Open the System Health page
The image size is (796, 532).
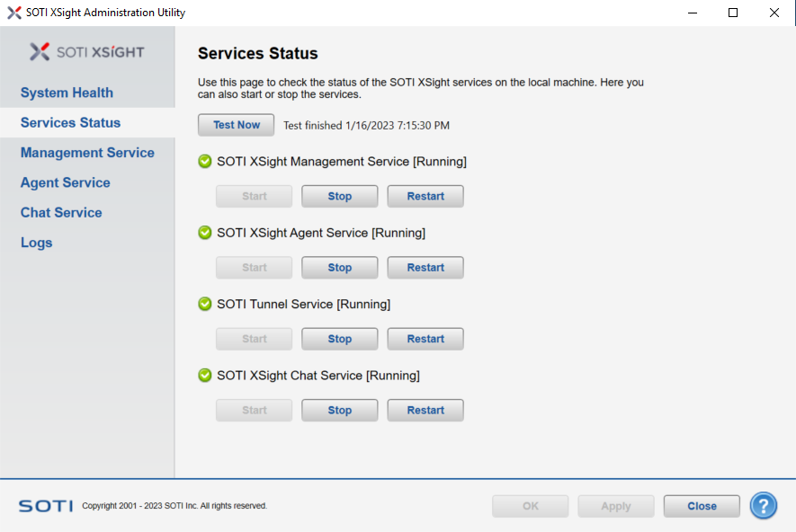coord(67,93)
